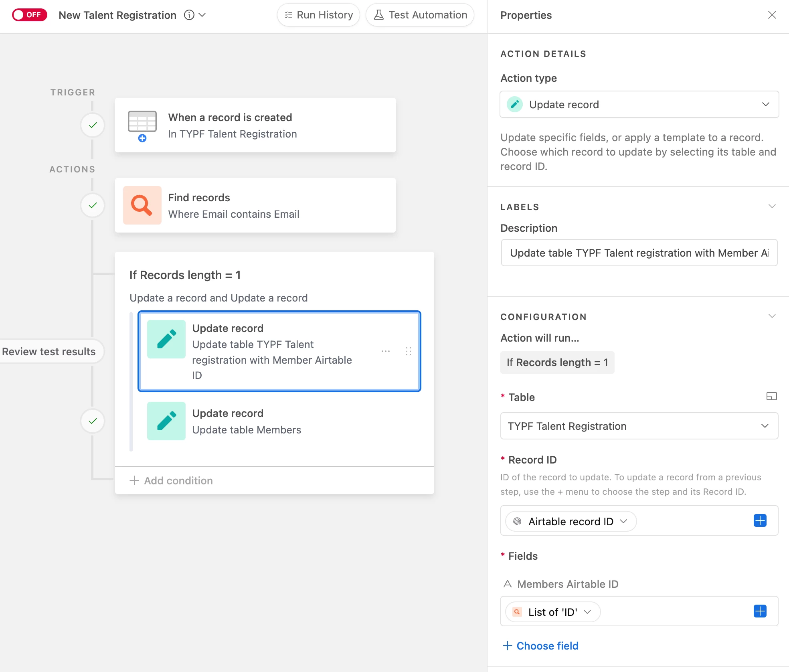
Task: Click the blue plus in Record ID field
Action: coord(760,520)
